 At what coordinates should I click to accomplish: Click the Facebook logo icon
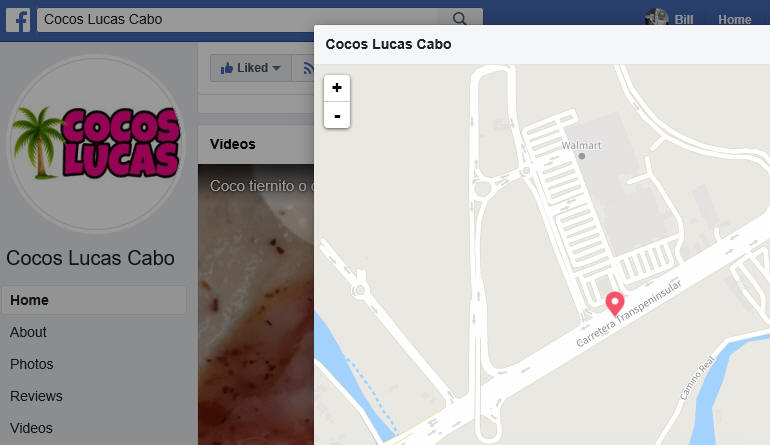(x=18, y=20)
